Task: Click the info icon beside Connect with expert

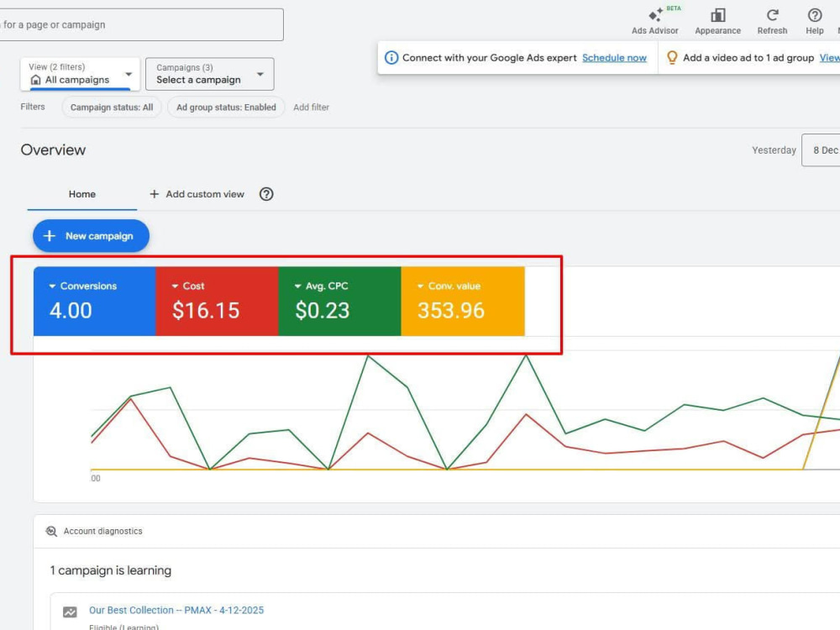Action: tap(391, 58)
